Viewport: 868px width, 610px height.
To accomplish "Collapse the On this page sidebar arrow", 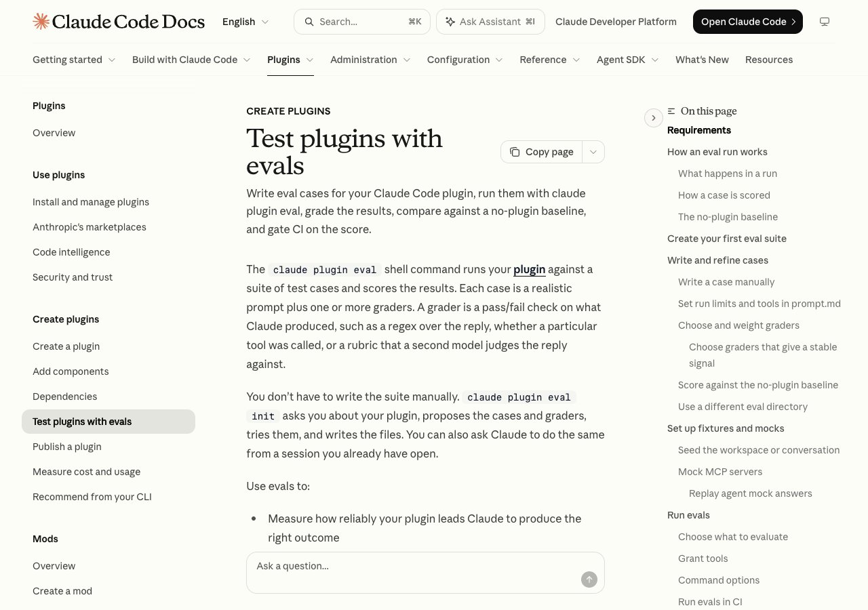I will [x=653, y=118].
